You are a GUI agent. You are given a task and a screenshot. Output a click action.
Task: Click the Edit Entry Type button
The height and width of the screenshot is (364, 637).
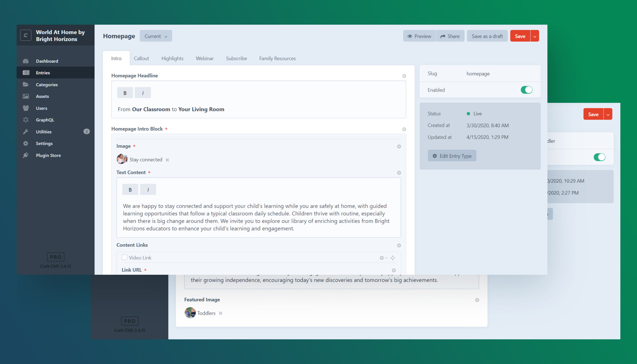[452, 156]
